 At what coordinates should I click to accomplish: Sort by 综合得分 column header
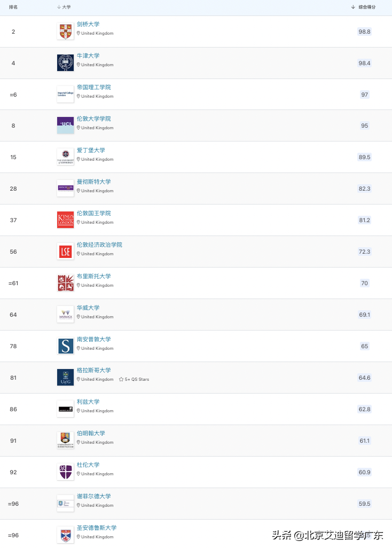click(363, 7)
